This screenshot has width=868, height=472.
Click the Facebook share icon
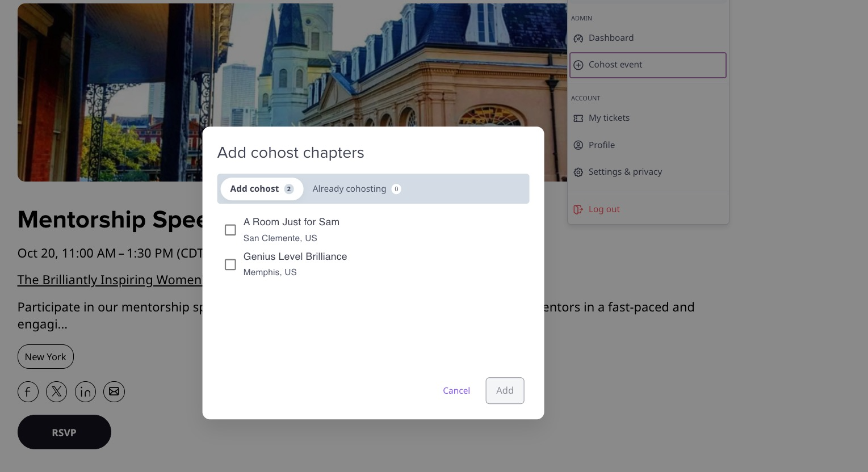pos(28,391)
